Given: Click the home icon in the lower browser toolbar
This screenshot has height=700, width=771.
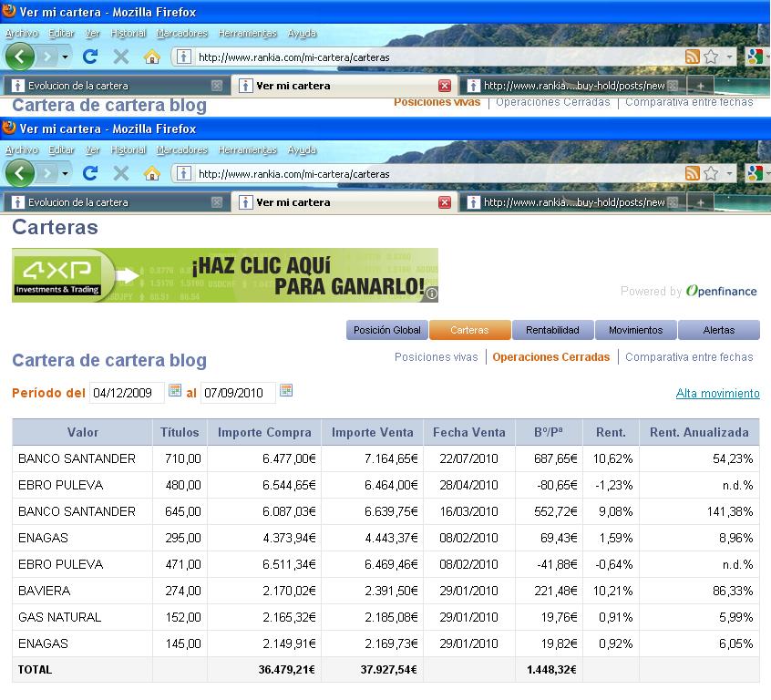Looking at the screenshot, I should tap(152, 173).
